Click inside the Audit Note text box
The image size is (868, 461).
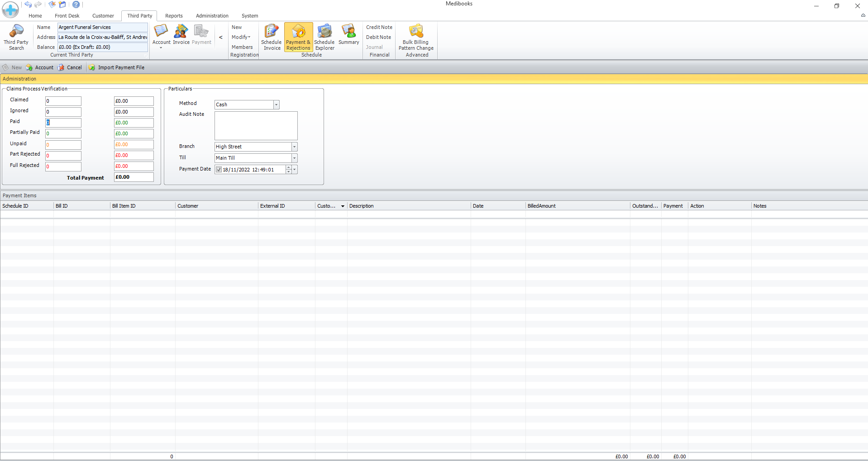pos(256,126)
